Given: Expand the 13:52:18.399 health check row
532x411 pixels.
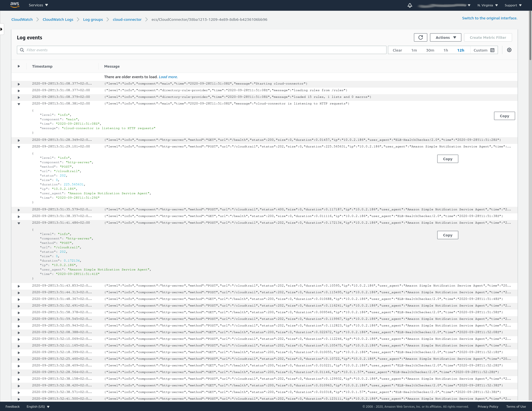Looking at the screenshot, I should pos(19,353).
